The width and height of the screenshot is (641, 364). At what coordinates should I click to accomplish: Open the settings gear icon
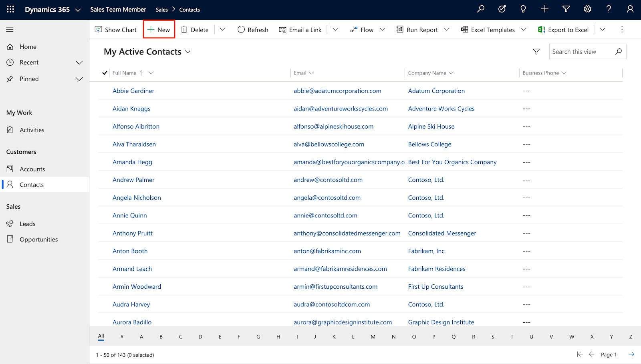tap(587, 9)
